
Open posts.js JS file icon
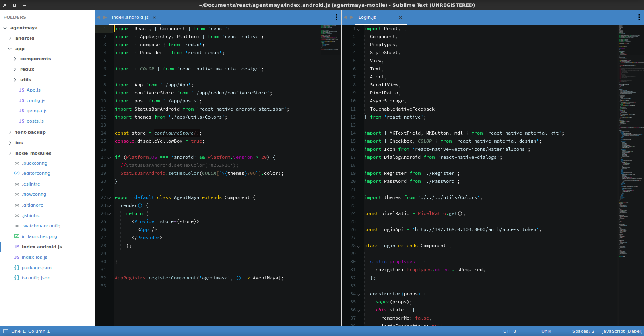pos(22,121)
